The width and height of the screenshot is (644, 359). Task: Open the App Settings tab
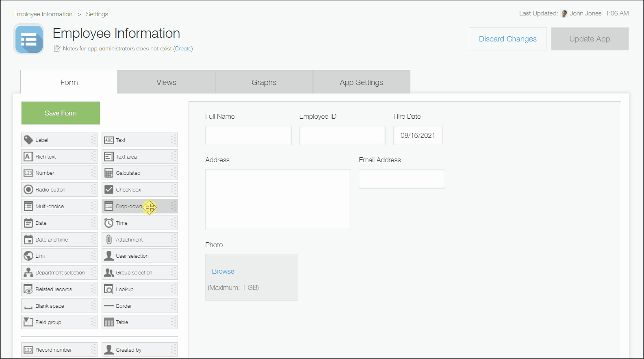coord(361,82)
